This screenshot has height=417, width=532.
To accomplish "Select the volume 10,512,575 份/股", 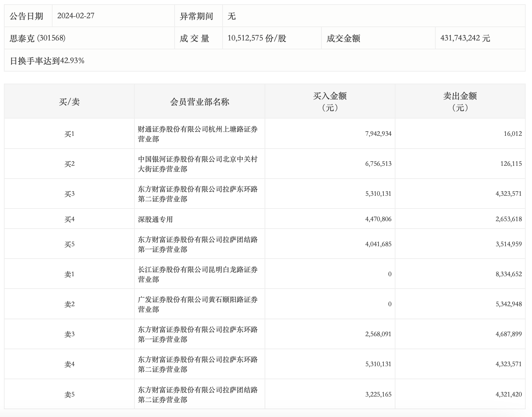I will point(257,38).
